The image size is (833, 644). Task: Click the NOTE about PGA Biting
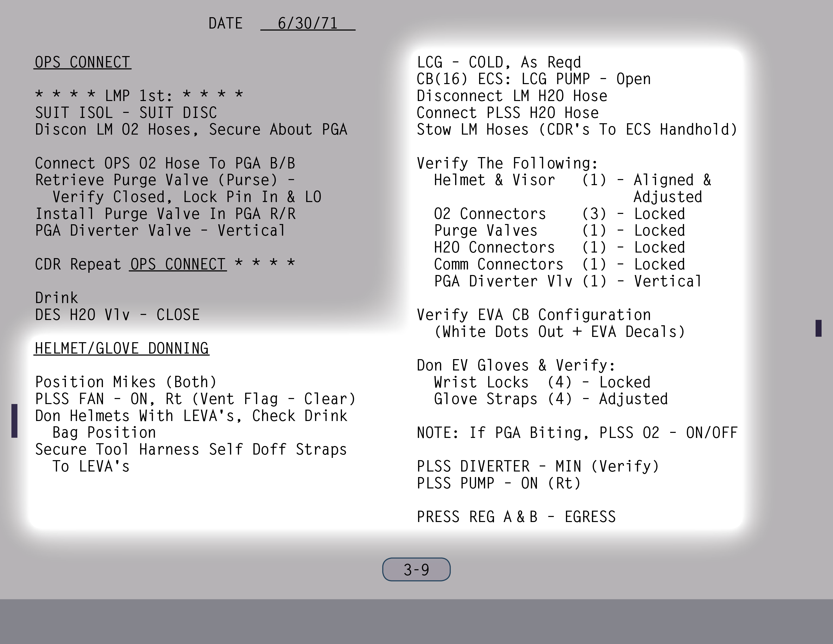577,433
